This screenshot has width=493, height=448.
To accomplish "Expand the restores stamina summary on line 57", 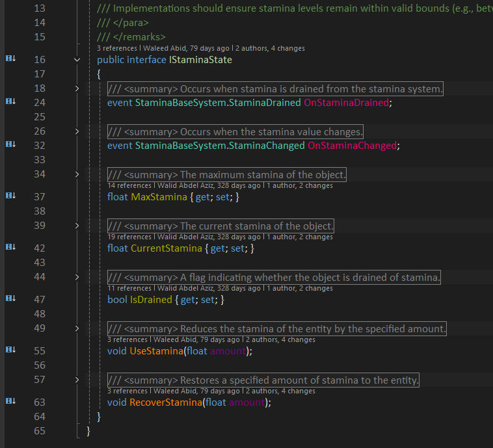I will pos(77,380).
